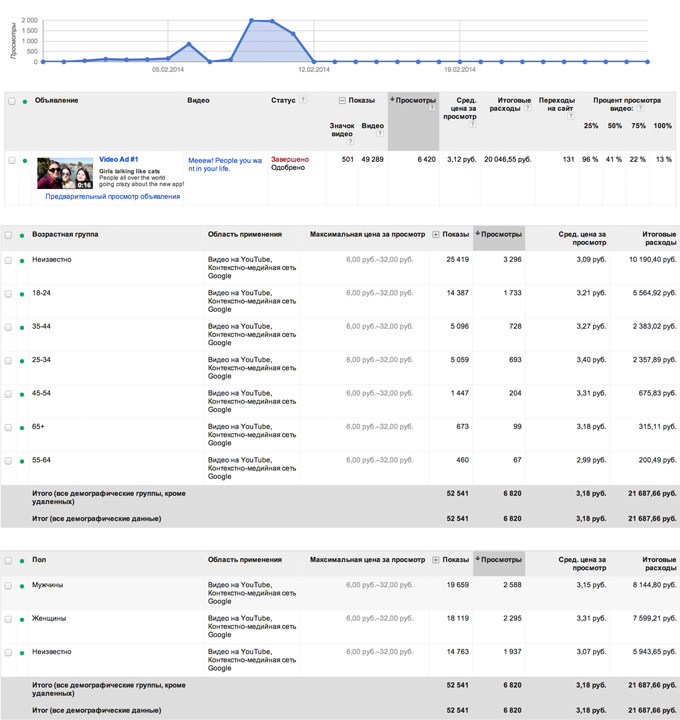Tick the select-all checkbox in Возрастная группа header
Image resolution: width=680 pixels, height=720 pixels.
[x=8, y=236]
